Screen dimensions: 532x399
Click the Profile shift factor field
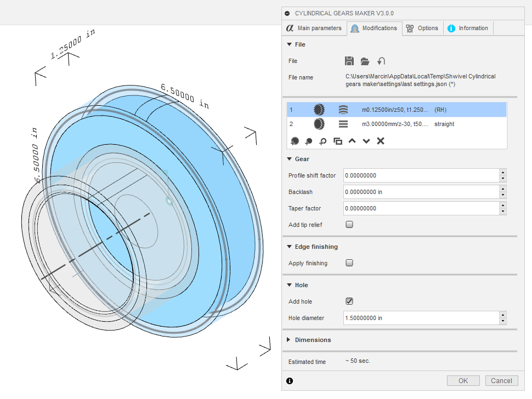point(421,175)
